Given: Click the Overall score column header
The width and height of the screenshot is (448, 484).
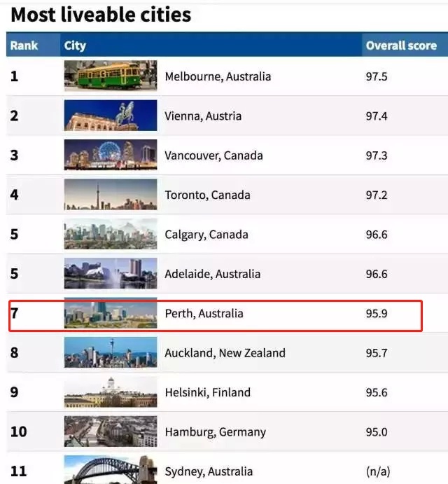Looking at the screenshot, I should coord(401,46).
